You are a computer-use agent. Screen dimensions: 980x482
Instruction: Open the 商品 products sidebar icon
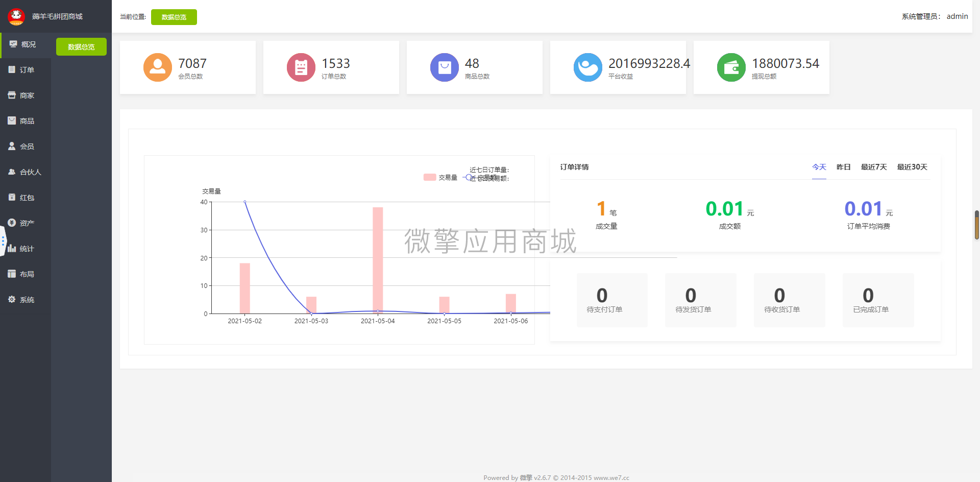click(x=12, y=120)
